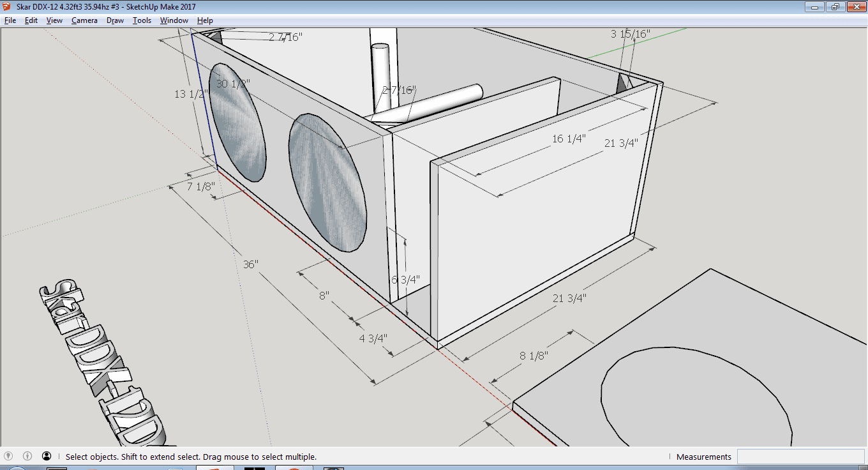Screen dimensions: 868x470
Task: Click the sign-in user icon in status bar
Action: click(47, 457)
